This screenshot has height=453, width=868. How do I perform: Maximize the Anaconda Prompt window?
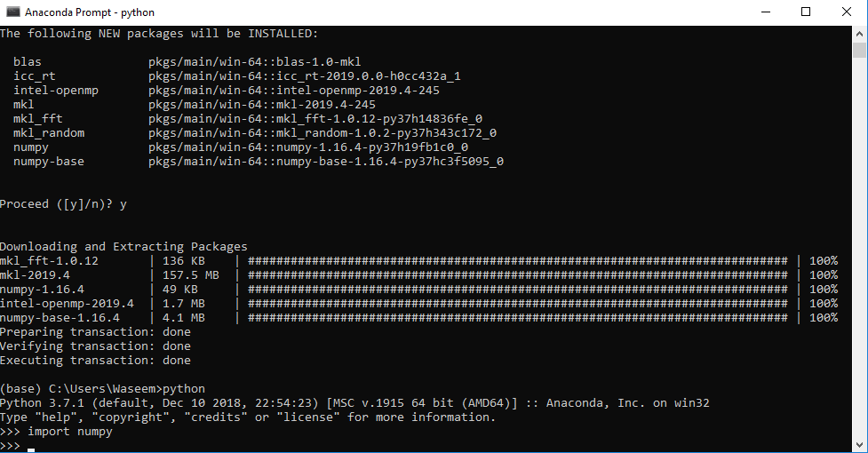pos(806,12)
